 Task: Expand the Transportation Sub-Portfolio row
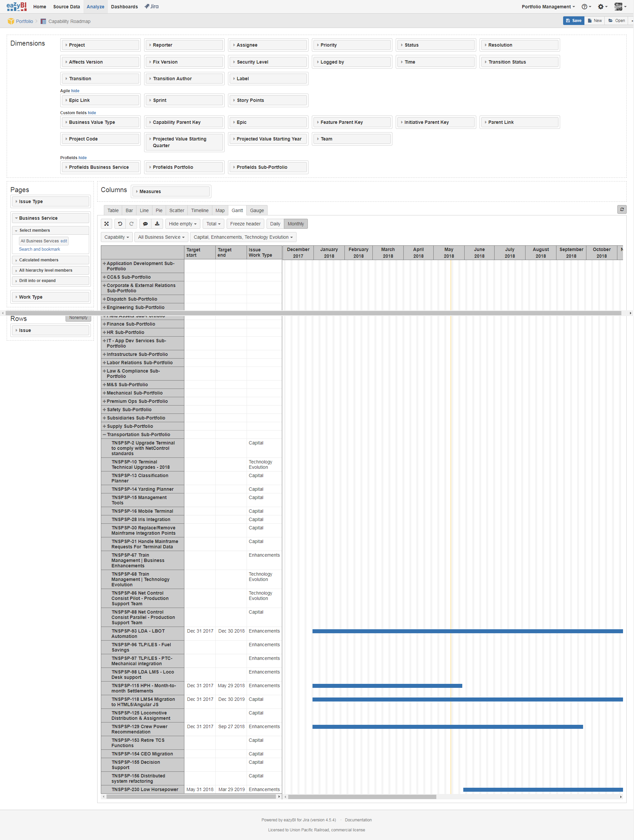click(105, 434)
